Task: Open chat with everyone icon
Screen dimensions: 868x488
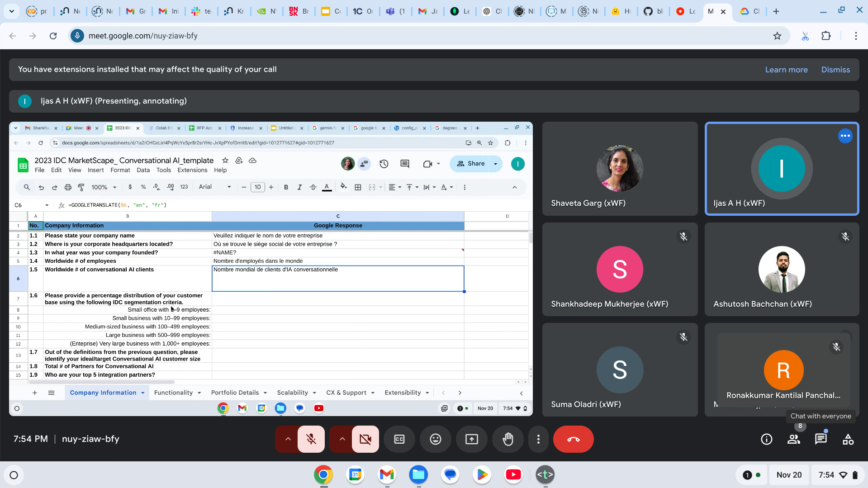Action: click(821, 439)
